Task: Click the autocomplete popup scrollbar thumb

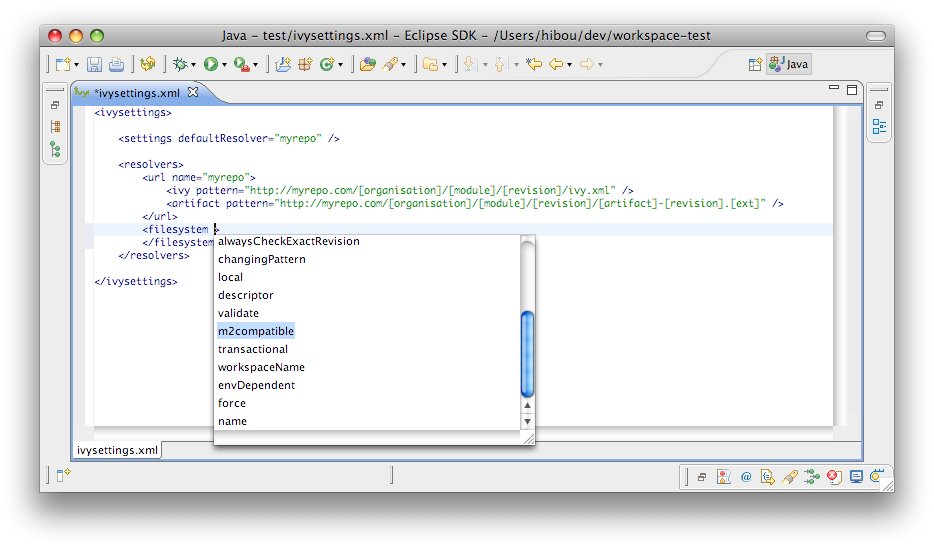Action: 527,354
